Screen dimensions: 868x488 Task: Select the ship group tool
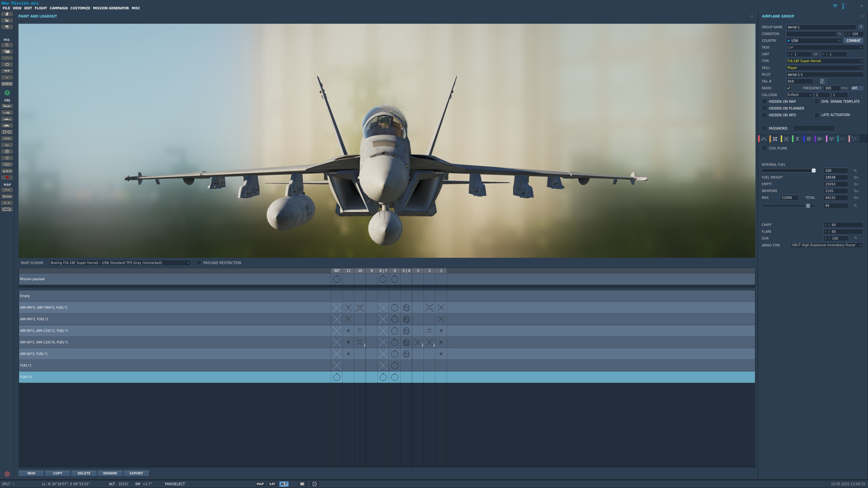click(x=7, y=119)
